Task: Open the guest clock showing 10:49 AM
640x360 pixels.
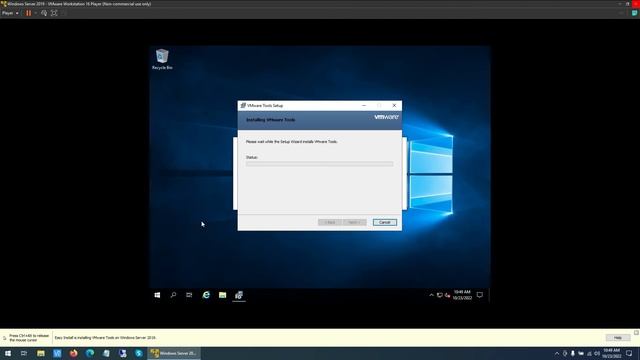Action: (462, 295)
